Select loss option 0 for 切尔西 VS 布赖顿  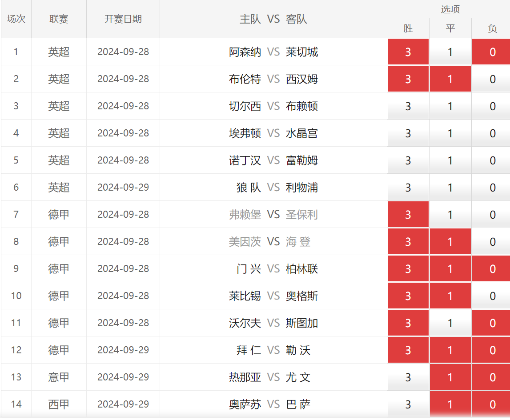click(x=492, y=106)
